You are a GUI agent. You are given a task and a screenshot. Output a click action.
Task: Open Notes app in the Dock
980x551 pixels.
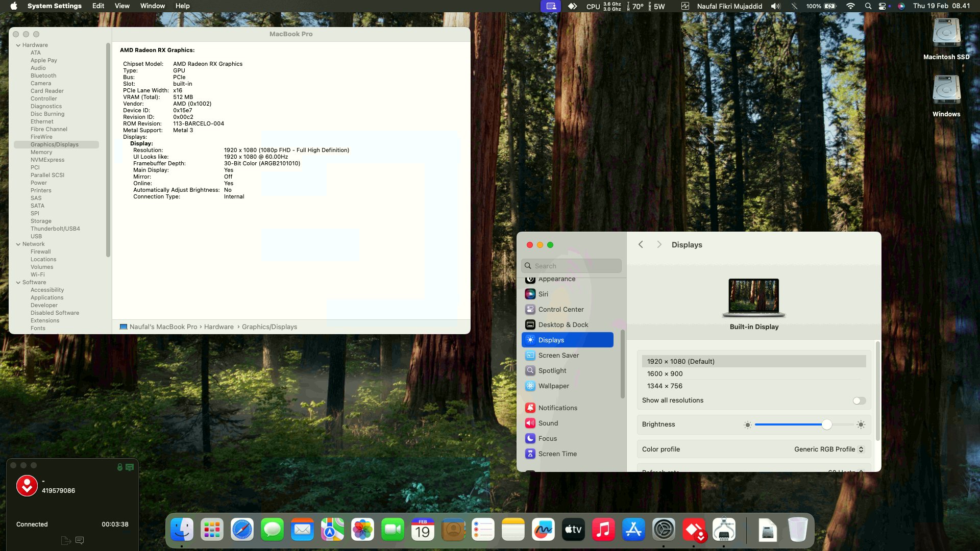[x=513, y=530]
